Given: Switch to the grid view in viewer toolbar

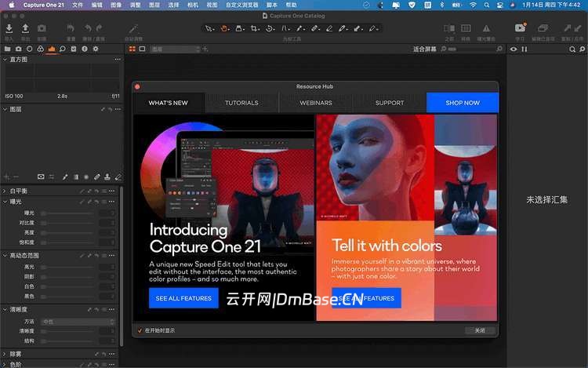Looking at the screenshot, I should point(132,49).
